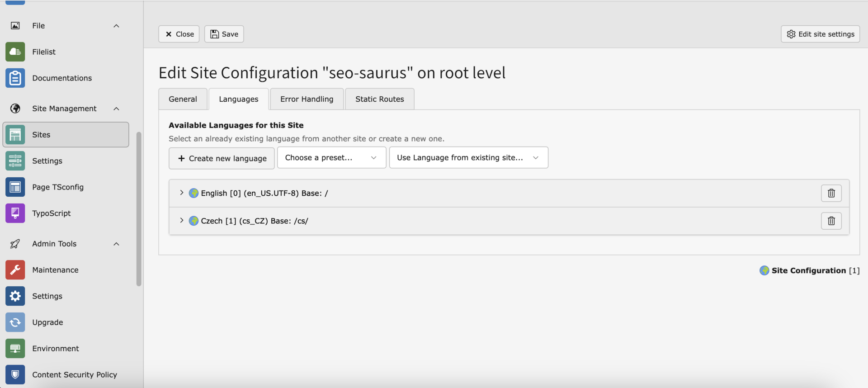This screenshot has height=388, width=868.
Task: Collapse the Admin Tools module group
Action: tap(116, 244)
